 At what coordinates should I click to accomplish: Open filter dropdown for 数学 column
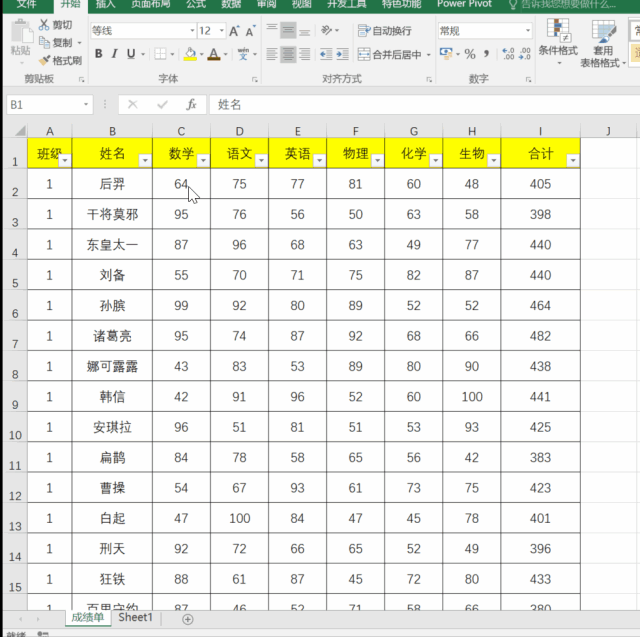(203, 160)
